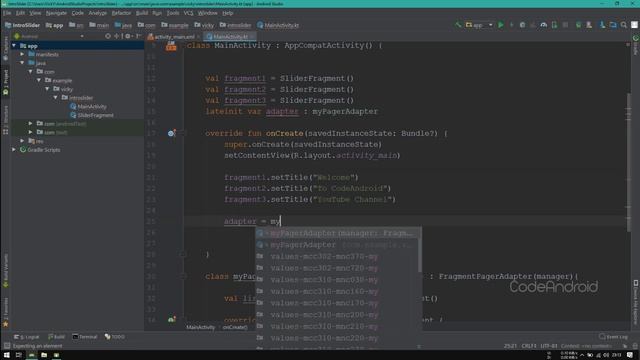
Task: Click the line:column indicator in status bar
Action: 510,346
